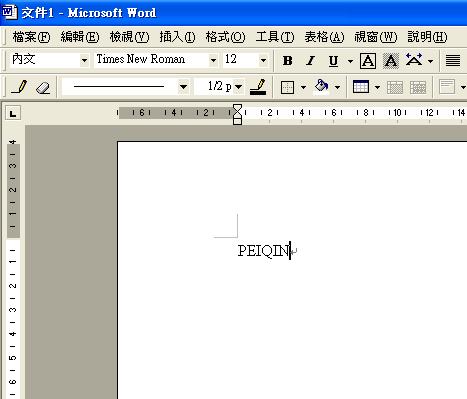Open font size 12 dropdown
The width and height of the screenshot is (467, 399).
coord(263,60)
